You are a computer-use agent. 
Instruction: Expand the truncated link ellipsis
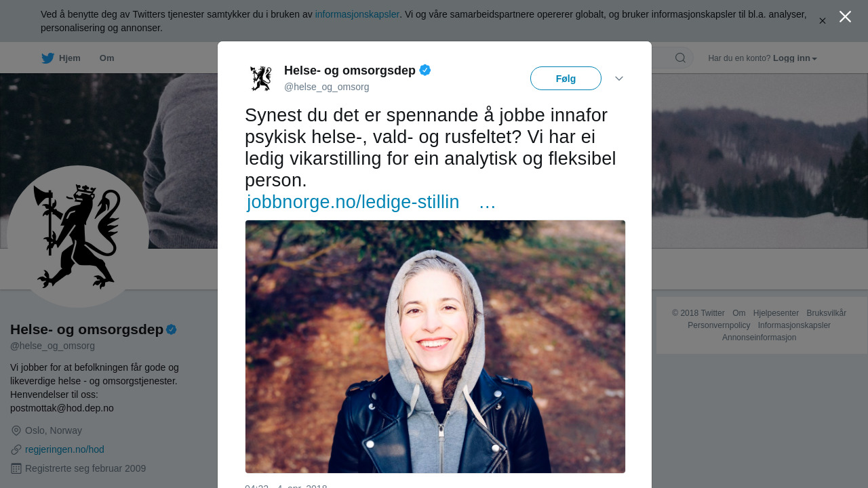click(x=488, y=202)
